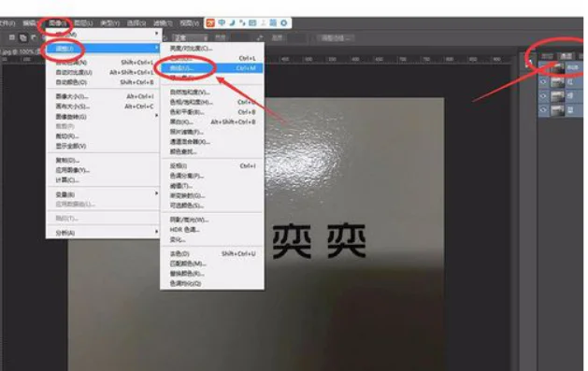This screenshot has width=588, height=371.
Task: Choose 复制(D) from the Image menu
Action: tap(104, 161)
